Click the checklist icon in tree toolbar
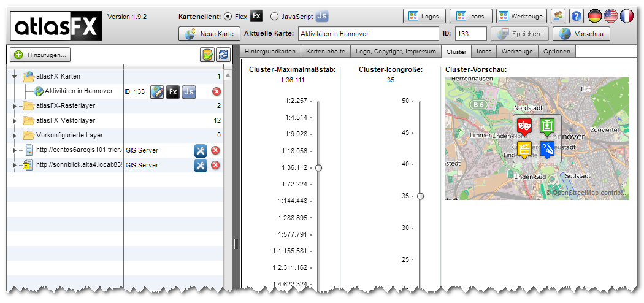The width and height of the screenshot is (644, 303). 207,55
